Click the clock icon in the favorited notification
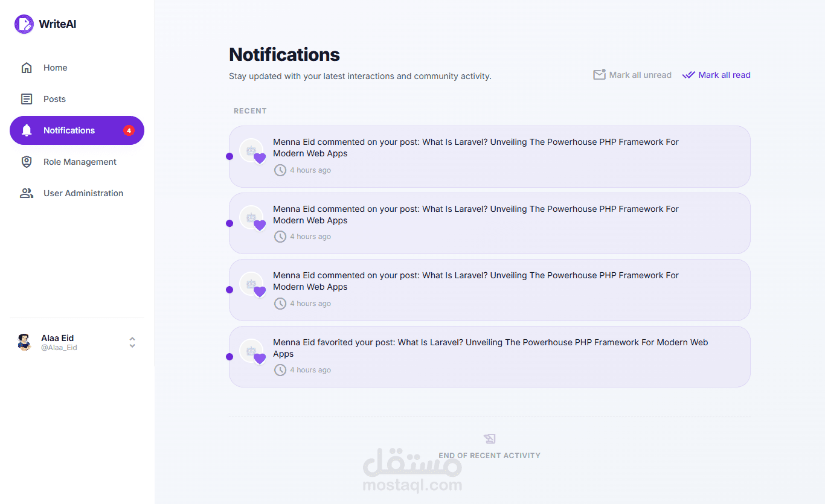825x504 pixels. 280,370
